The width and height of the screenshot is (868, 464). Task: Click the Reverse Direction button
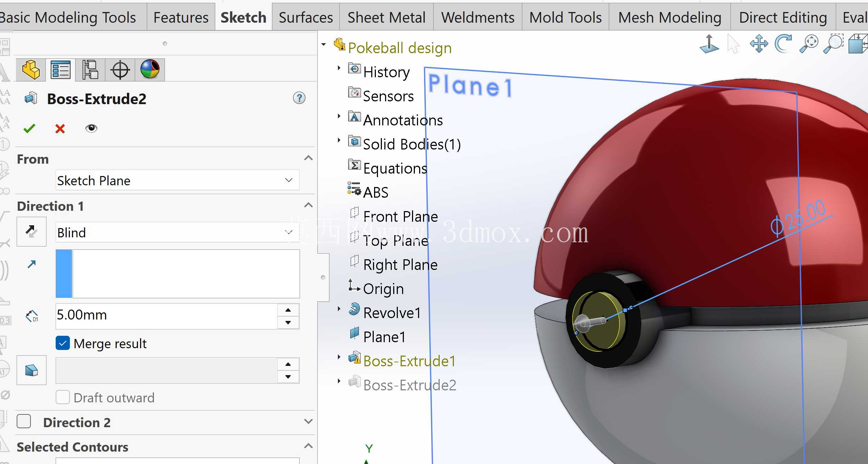click(x=32, y=232)
